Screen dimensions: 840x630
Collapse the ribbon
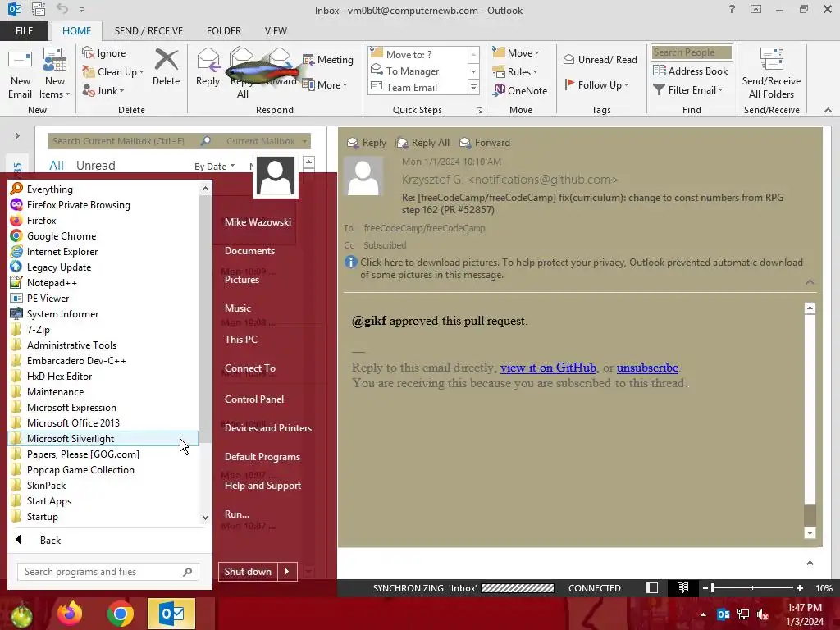(x=828, y=110)
